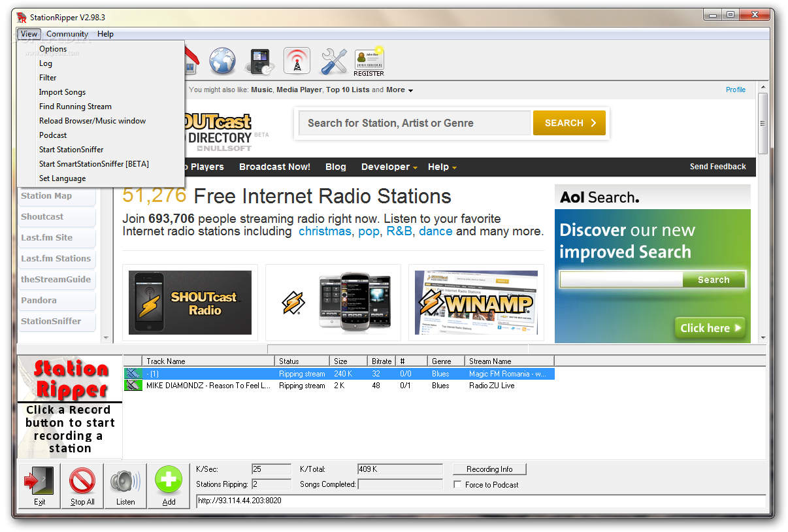
Task: Select Last.fm Stations sidebar button
Action: pos(57,258)
